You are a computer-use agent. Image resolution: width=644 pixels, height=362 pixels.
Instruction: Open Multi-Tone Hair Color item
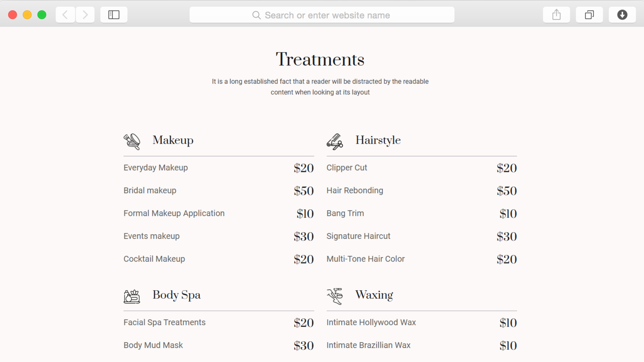pyautogui.click(x=365, y=259)
